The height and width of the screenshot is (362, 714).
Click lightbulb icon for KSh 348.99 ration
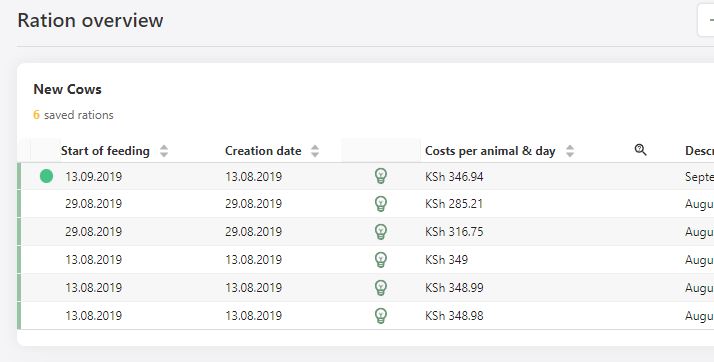[381, 287]
